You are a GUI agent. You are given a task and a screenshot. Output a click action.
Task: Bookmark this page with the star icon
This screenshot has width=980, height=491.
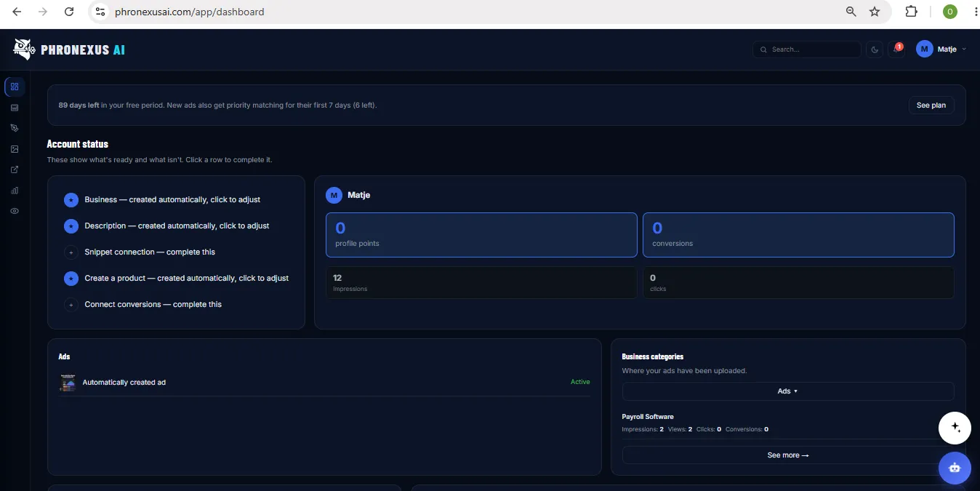(875, 12)
